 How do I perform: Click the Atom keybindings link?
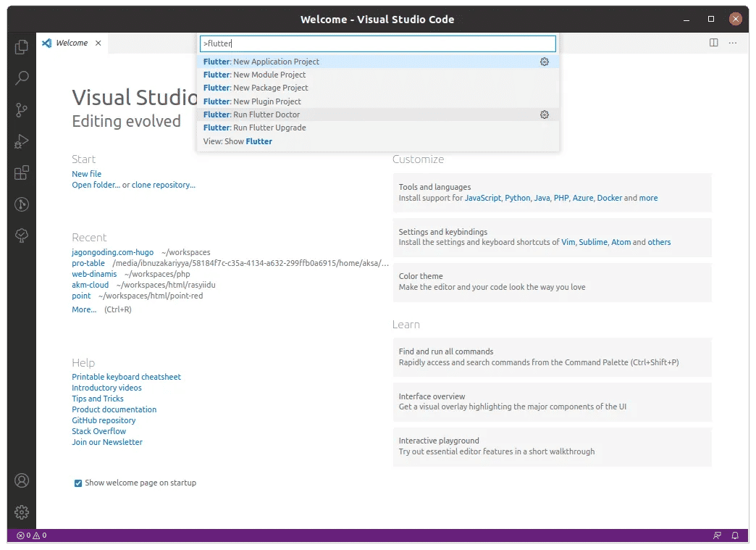(x=621, y=242)
